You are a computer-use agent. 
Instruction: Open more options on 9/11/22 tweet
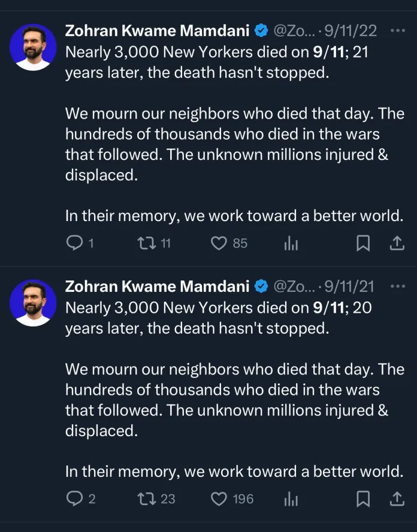(x=397, y=30)
